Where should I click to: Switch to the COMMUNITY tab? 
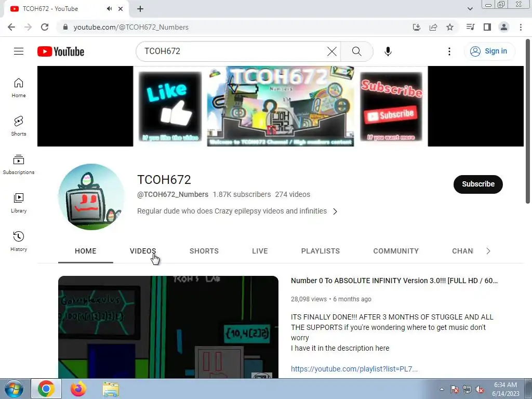point(396,251)
